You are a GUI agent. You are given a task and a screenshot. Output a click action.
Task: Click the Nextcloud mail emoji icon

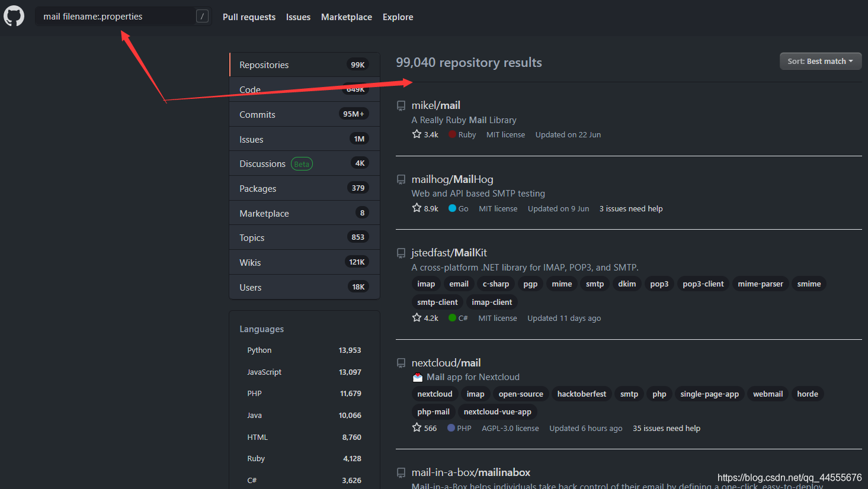418,377
